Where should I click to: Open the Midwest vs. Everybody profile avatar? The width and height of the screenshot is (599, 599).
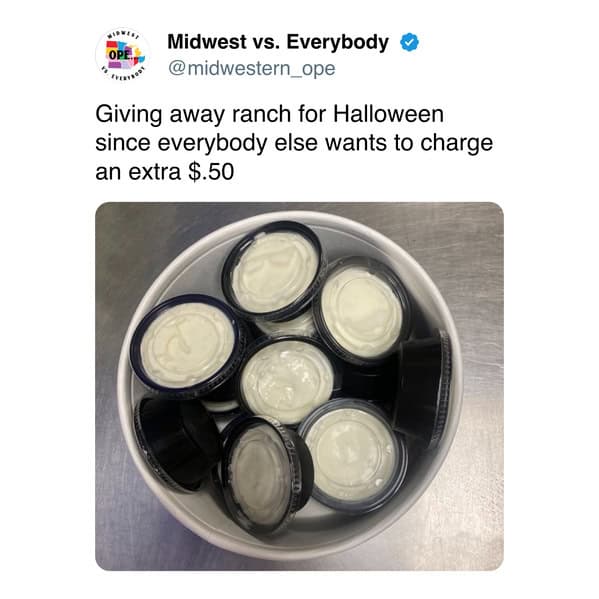[123, 55]
